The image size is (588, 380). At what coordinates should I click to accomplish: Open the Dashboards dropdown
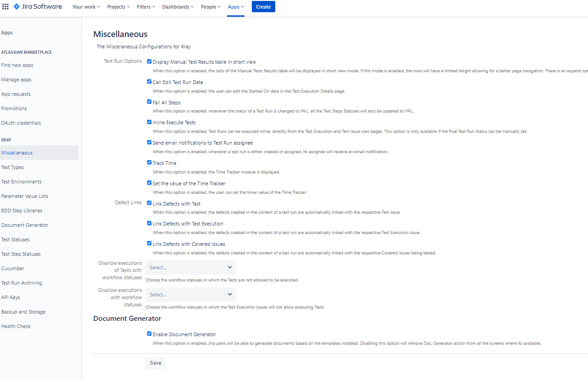click(x=177, y=6)
